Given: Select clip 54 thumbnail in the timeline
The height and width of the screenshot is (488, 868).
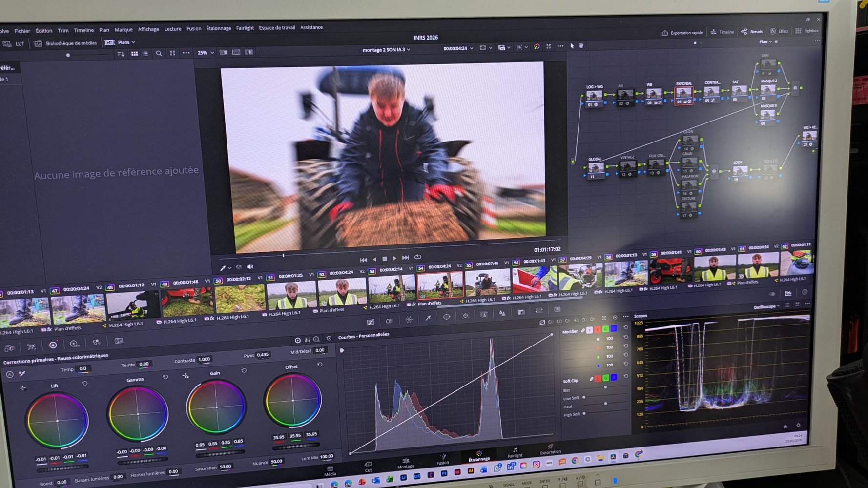Looking at the screenshot, I should (x=440, y=285).
